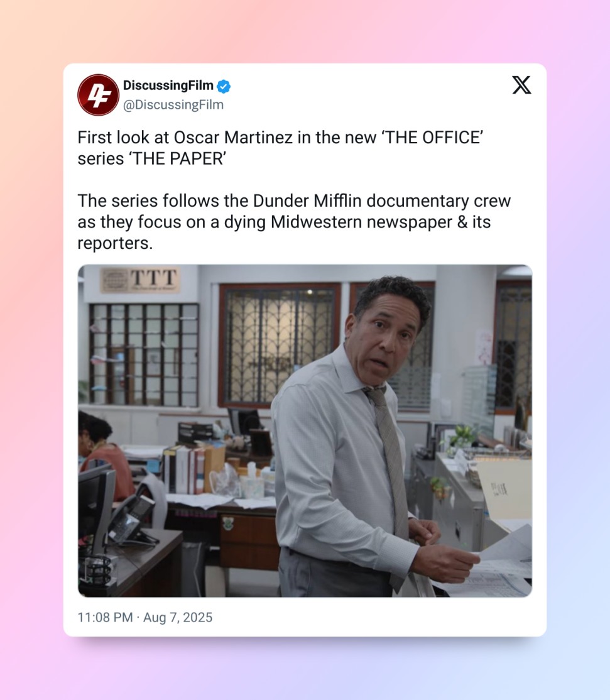Click the ornate arched window grille
610x700 pixels.
click(280, 346)
